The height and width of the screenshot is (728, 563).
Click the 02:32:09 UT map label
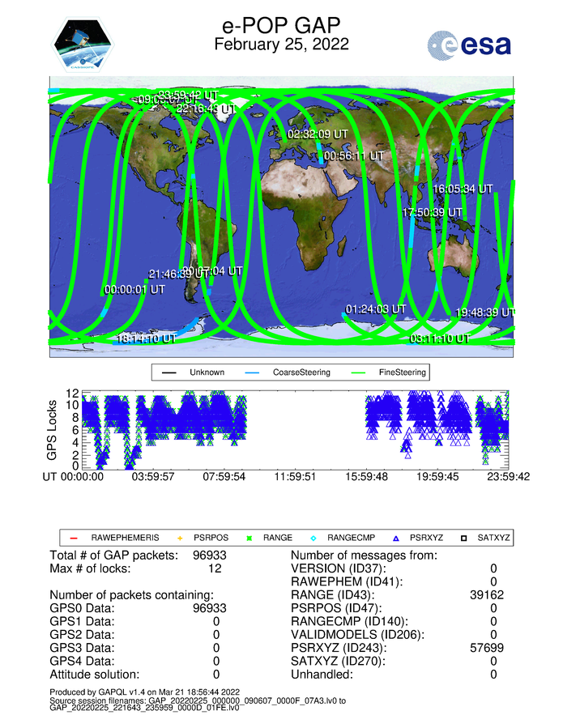318,134
